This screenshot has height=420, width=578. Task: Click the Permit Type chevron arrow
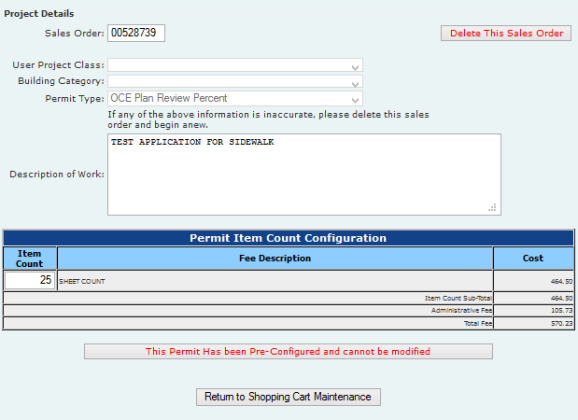tap(355, 100)
